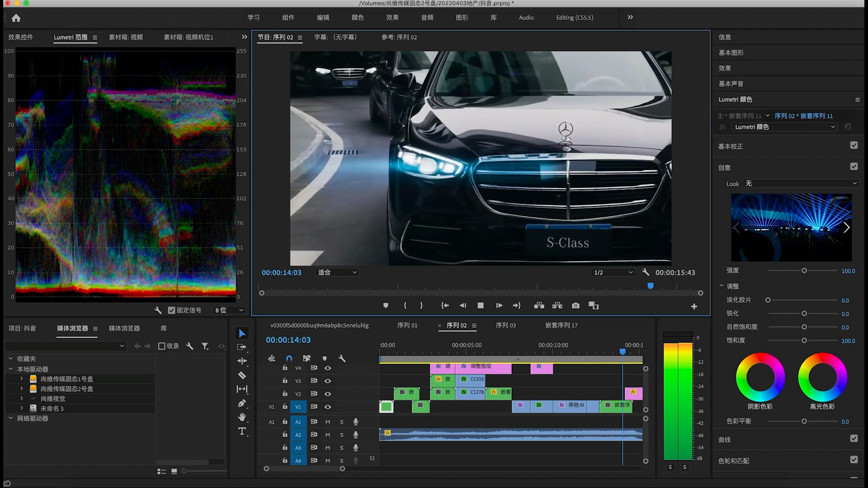Select the Track Select Forward tool

coord(242,347)
